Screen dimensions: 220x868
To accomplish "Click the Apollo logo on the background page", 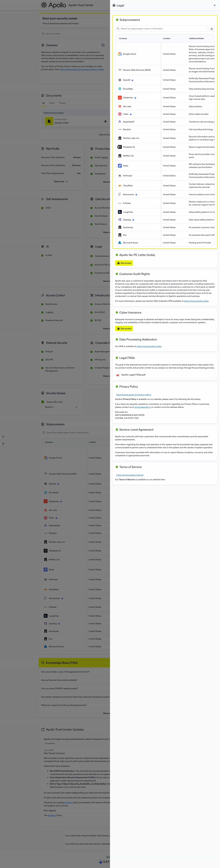I will point(53,5).
